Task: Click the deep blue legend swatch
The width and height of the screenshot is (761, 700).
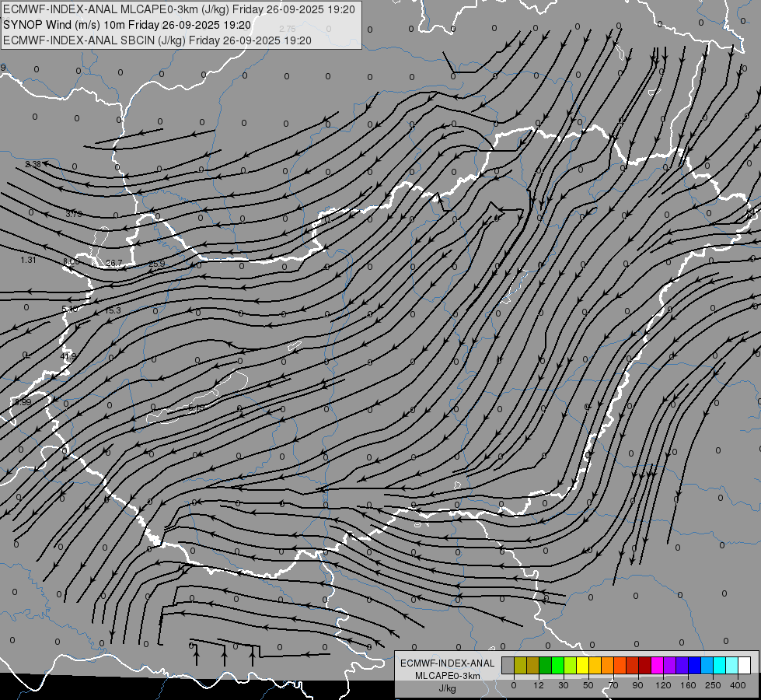Action: (694, 665)
